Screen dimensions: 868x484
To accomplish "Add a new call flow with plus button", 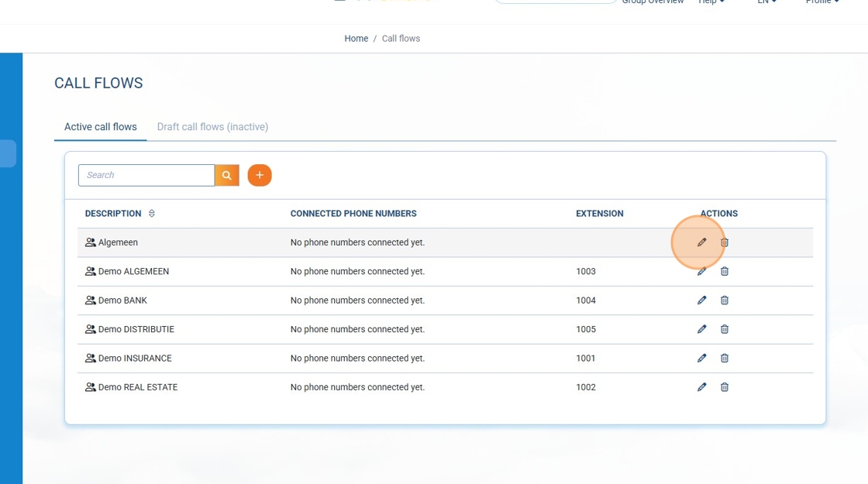I will [x=260, y=175].
